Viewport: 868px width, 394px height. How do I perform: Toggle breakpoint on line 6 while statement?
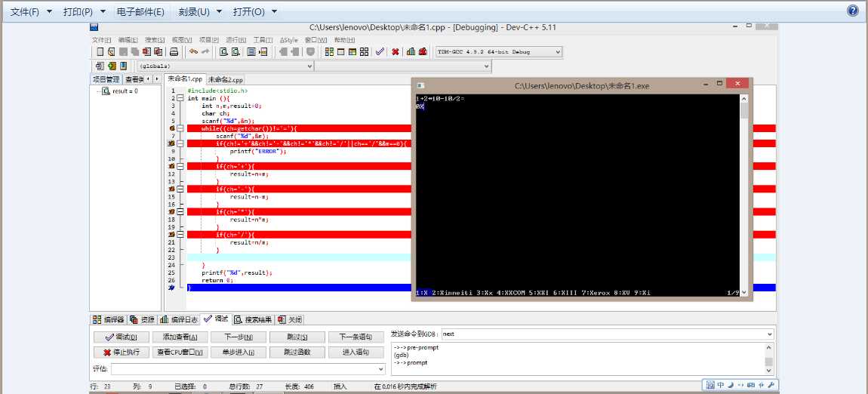[173, 128]
